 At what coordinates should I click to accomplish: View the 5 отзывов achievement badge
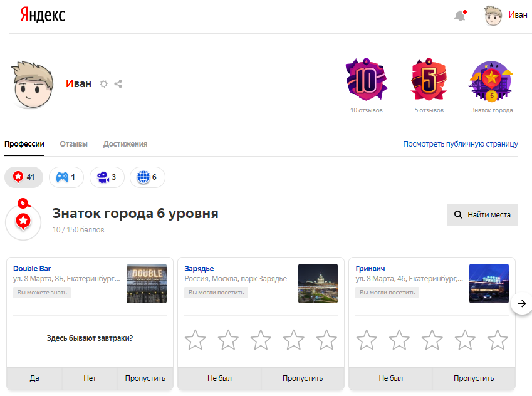coord(429,80)
